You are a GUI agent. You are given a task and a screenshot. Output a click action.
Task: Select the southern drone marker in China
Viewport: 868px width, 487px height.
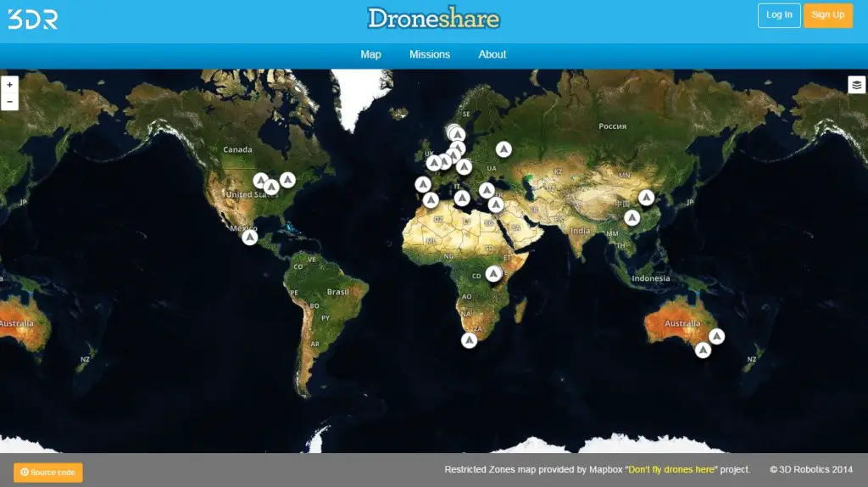(x=632, y=218)
